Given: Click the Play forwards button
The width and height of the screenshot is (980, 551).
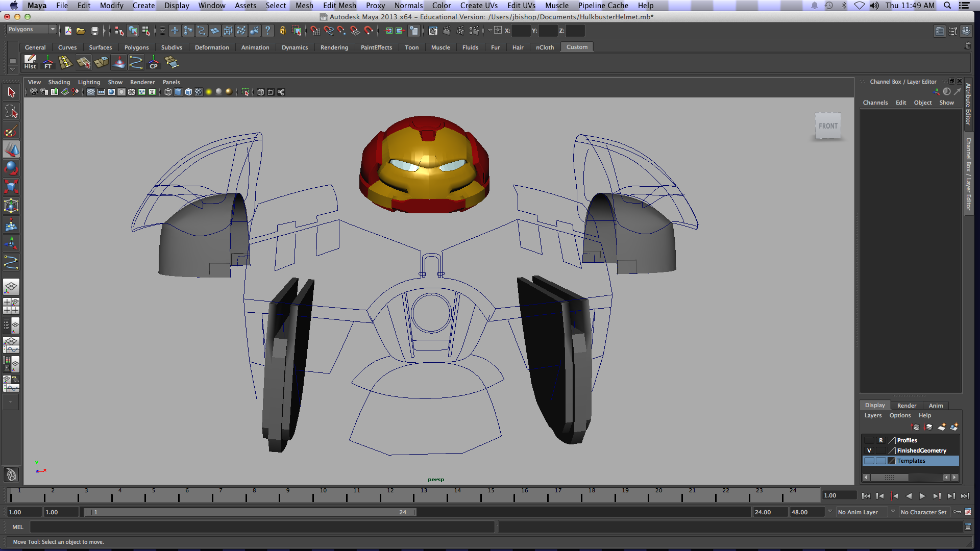Looking at the screenshot, I should click(922, 496).
